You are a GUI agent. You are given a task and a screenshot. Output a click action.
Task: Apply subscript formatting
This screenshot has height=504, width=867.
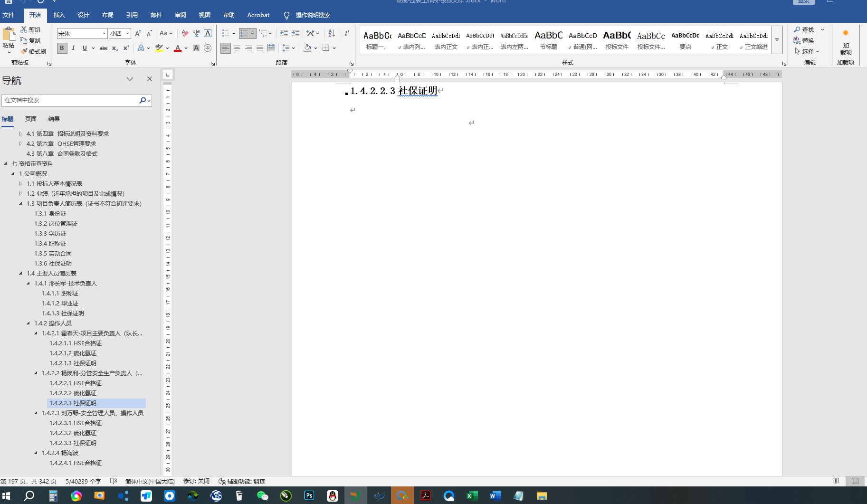pos(115,48)
